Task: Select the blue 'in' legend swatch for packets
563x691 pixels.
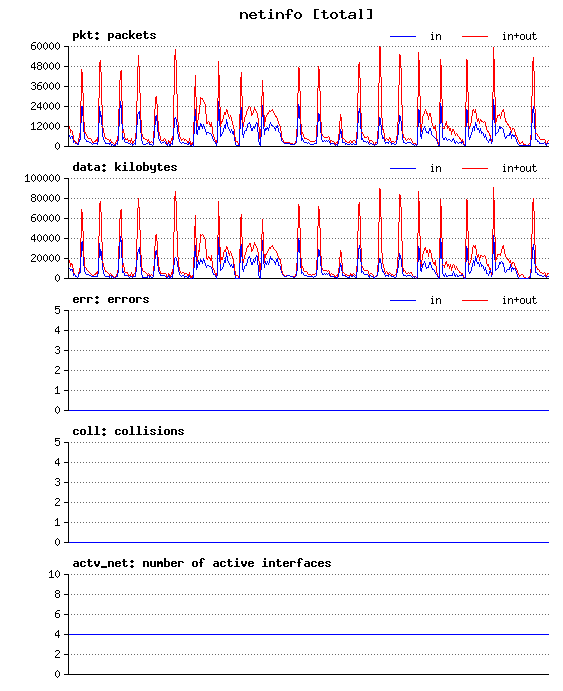Action: coord(403,37)
